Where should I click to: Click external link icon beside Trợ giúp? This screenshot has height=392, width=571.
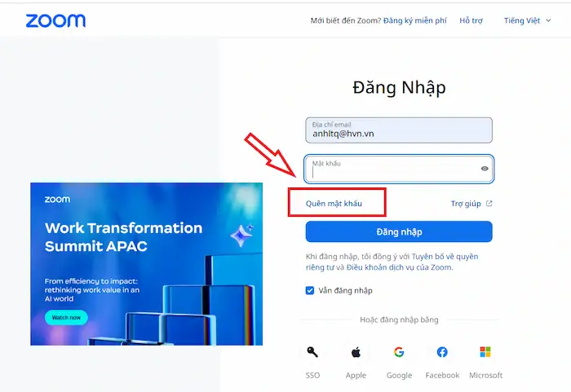[x=489, y=204]
